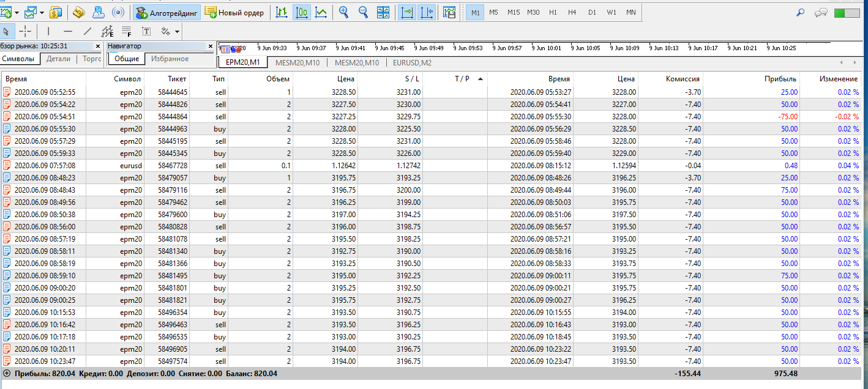Expand the graphical objects dropdown arrow
868x389 pixels.
click(x=177, y=31)
